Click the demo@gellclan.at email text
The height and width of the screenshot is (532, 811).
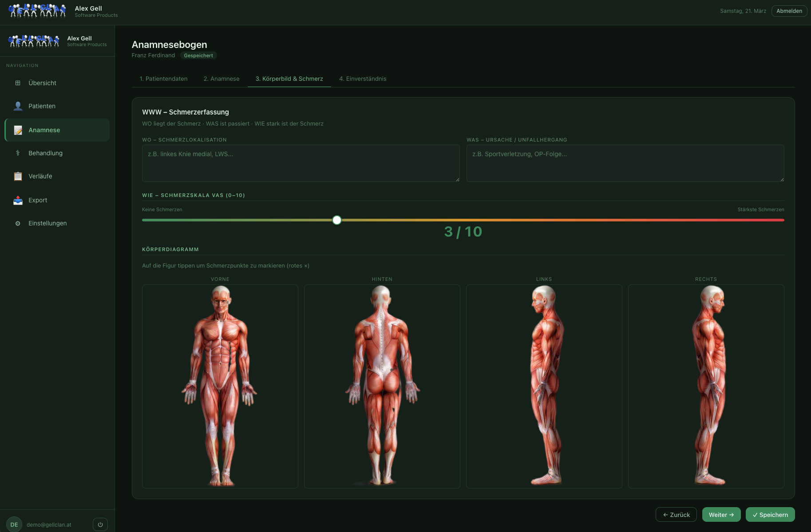[x=49, y=524]
